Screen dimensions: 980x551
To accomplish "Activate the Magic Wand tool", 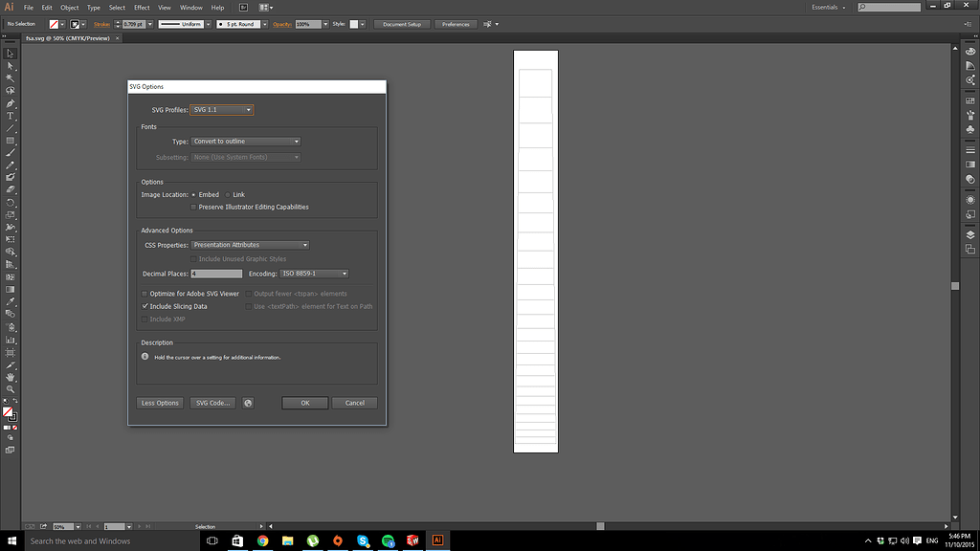I will [10, 77].
